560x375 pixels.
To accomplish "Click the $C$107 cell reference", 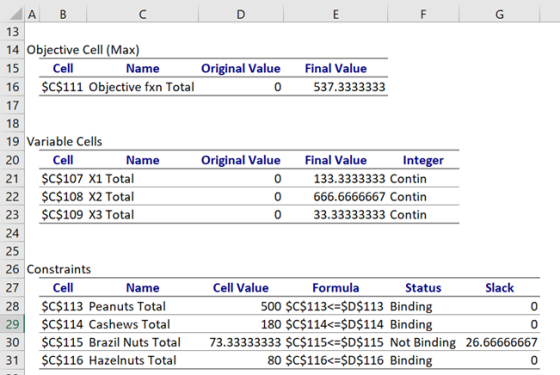I will (x=62, y=179).
